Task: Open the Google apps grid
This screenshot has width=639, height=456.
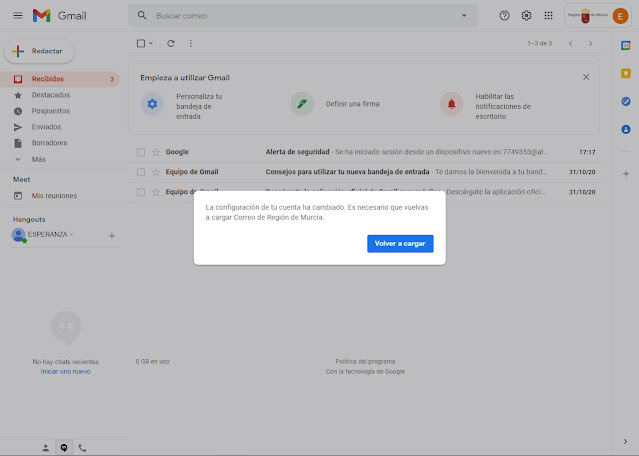Action: point(549,15)
